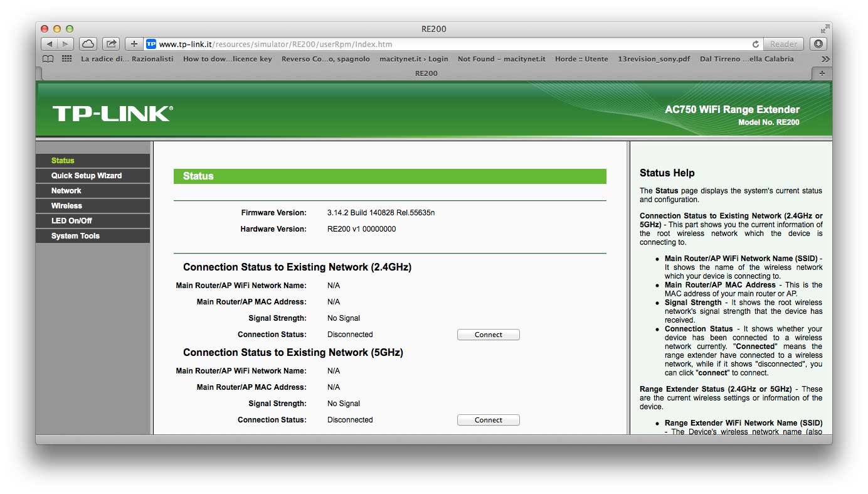Click hardware version "RE200 v1 00000000"
868x494 pixels.
[x=361, y=229]
